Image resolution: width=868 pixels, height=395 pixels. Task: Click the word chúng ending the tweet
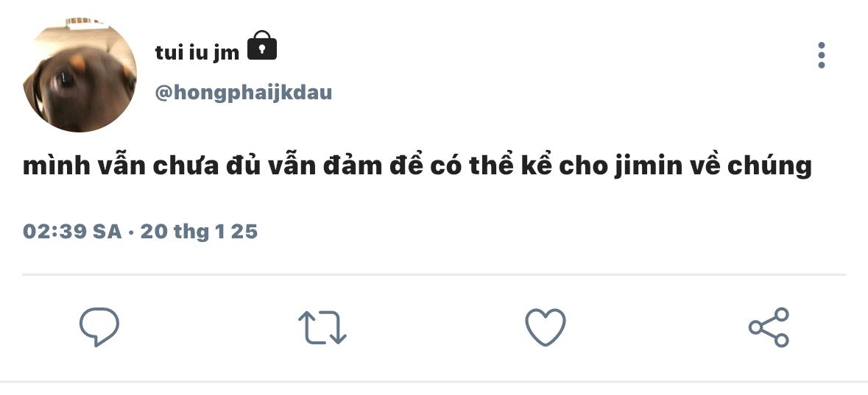click(x=769, y=166)
